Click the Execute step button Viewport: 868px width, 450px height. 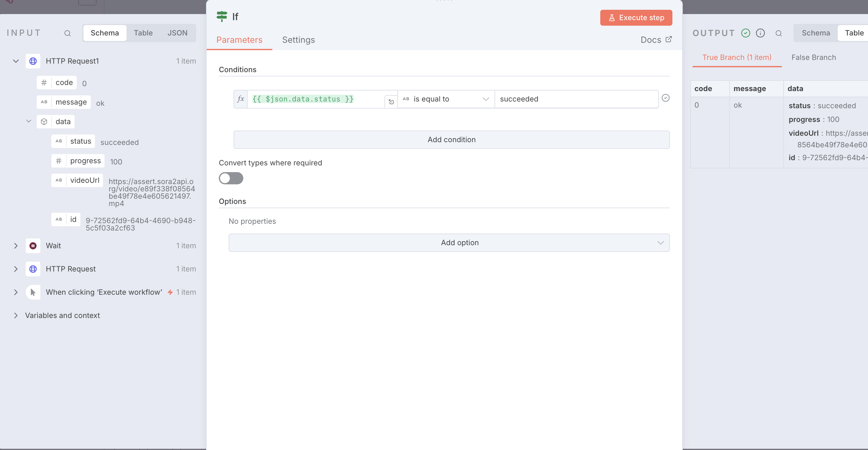636,17
